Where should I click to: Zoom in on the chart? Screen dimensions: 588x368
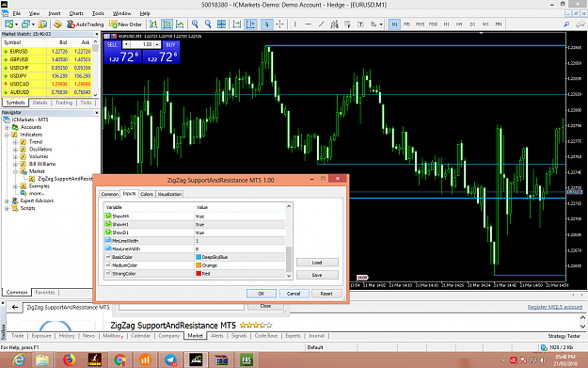tap(195, 24)
